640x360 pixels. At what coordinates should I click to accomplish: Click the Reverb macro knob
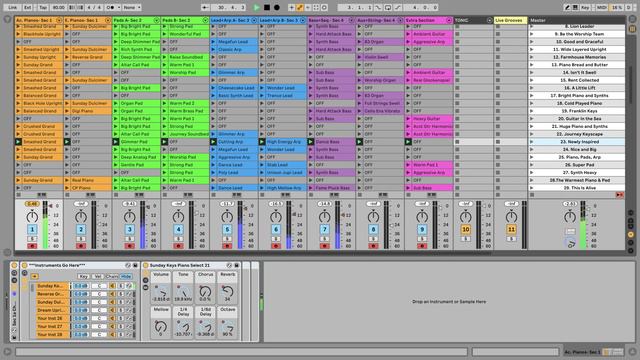(x=227, y=292)
